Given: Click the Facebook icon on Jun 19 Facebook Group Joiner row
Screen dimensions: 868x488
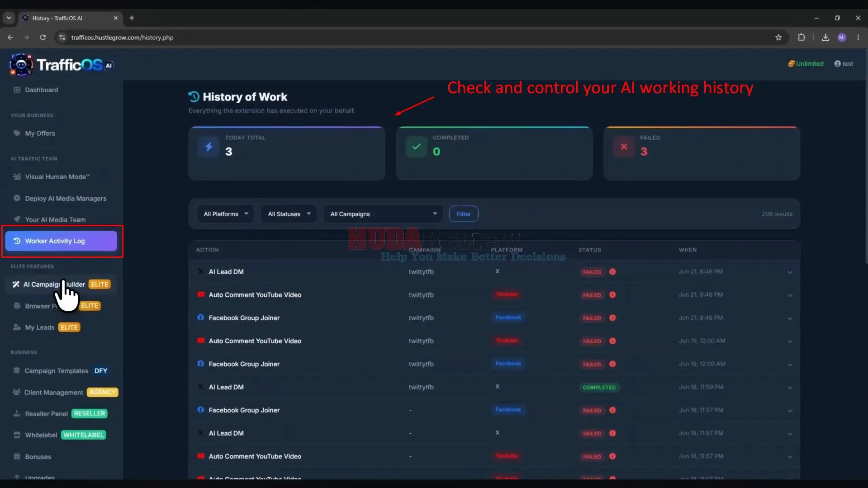Looking at the screenshot, I should coord(200,364).
